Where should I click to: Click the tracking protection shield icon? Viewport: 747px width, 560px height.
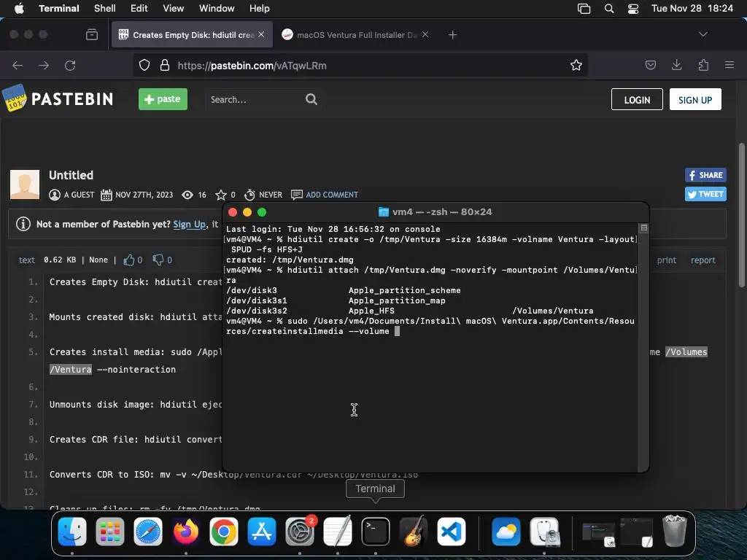(x=144, y=65)
